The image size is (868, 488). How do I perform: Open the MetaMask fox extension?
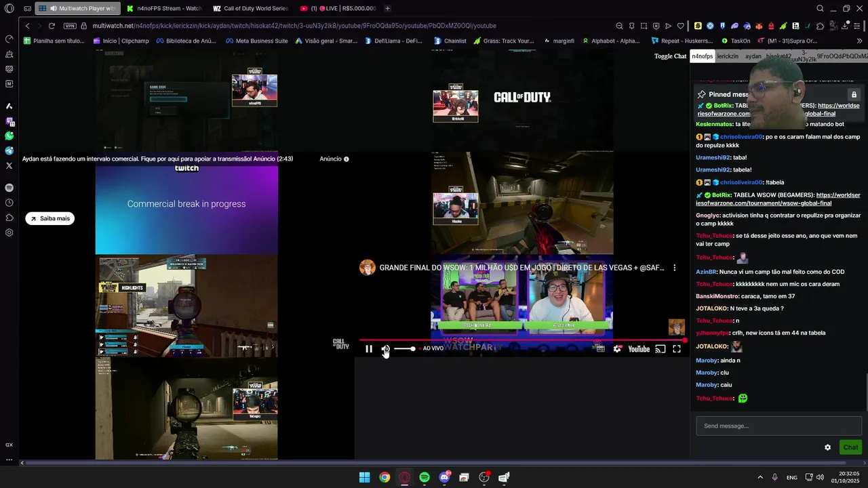click(x=759, y=26)
